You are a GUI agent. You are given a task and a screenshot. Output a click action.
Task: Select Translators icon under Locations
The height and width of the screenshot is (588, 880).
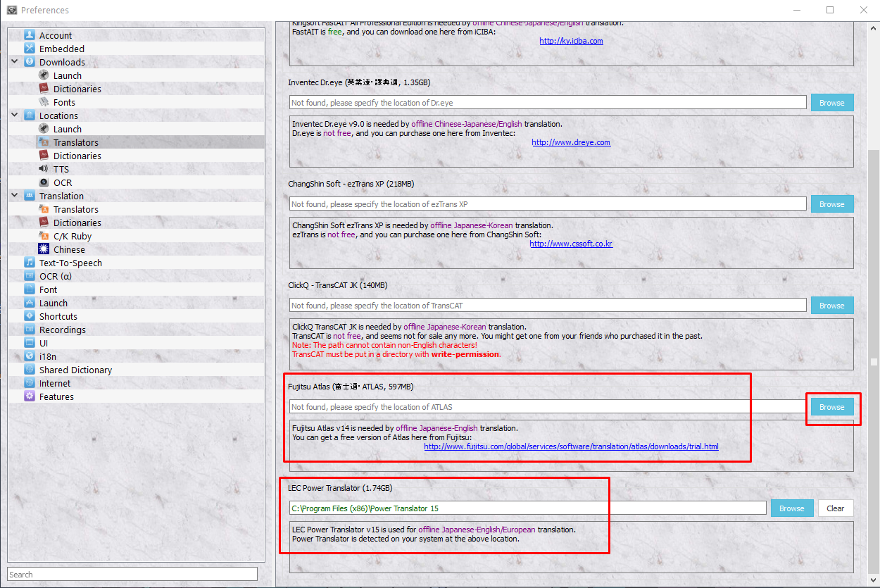tap(44, 142)
